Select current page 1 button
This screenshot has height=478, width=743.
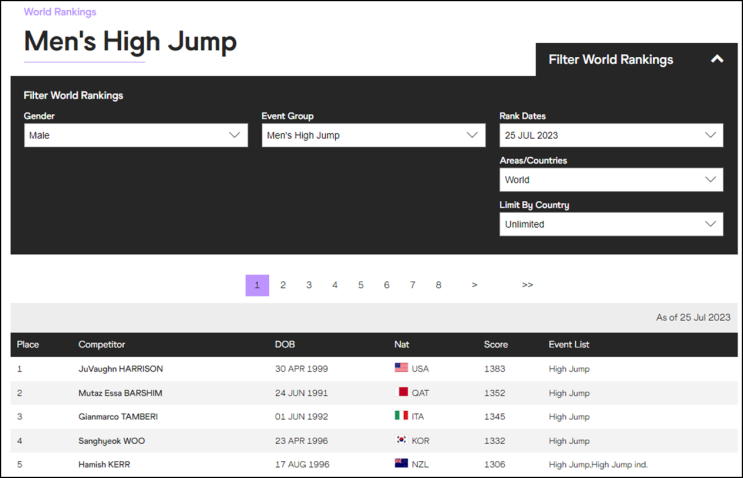pos(257,285)
